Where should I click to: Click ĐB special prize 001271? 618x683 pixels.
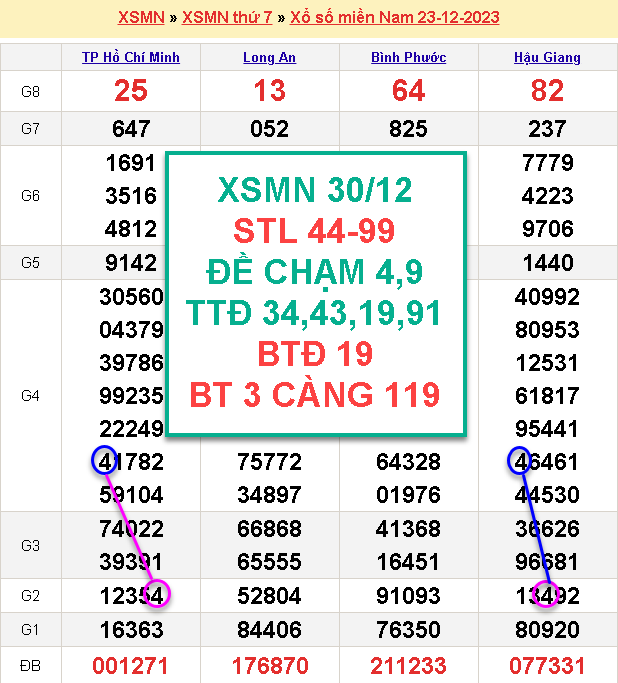tap(130, 666)
